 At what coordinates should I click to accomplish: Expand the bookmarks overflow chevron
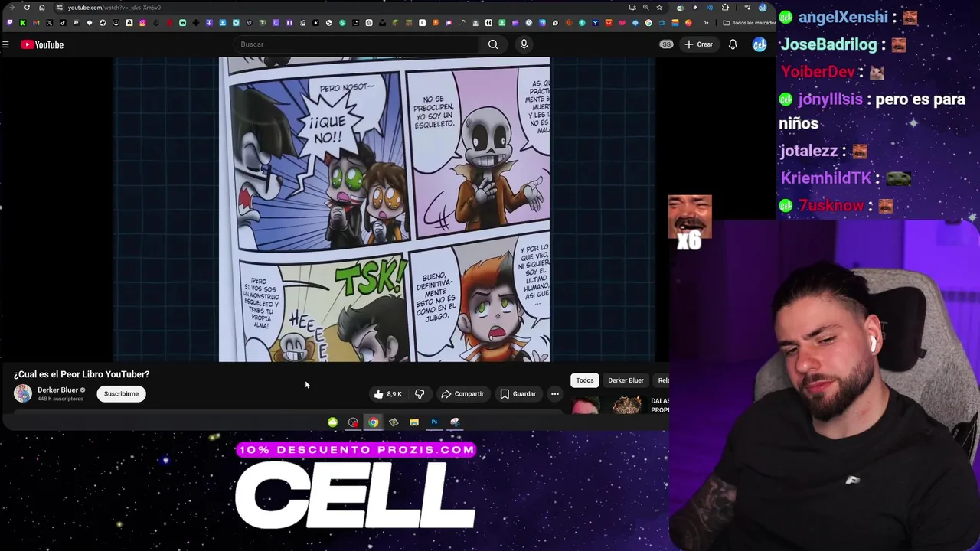point(706,23)
